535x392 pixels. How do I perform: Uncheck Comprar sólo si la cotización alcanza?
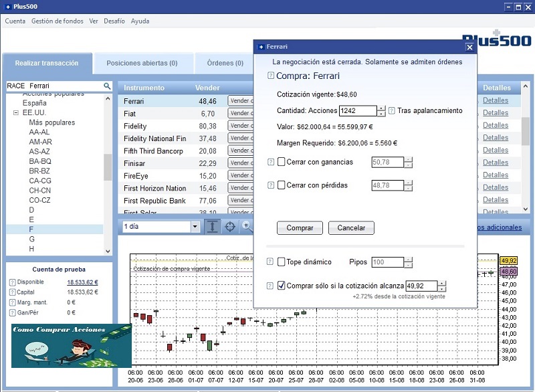(281, 285)
